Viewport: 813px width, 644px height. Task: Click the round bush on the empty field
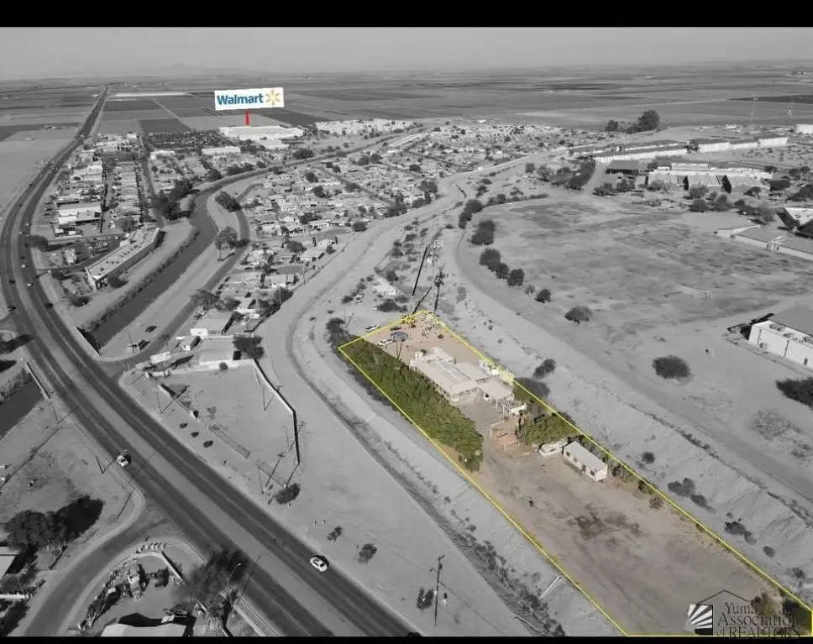[x=670, y=367]
